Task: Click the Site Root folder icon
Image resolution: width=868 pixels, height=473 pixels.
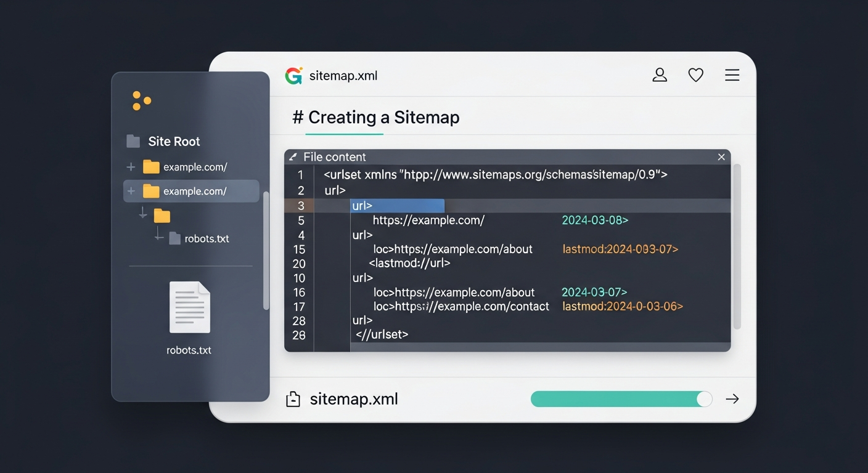Action: coord(133,142)
